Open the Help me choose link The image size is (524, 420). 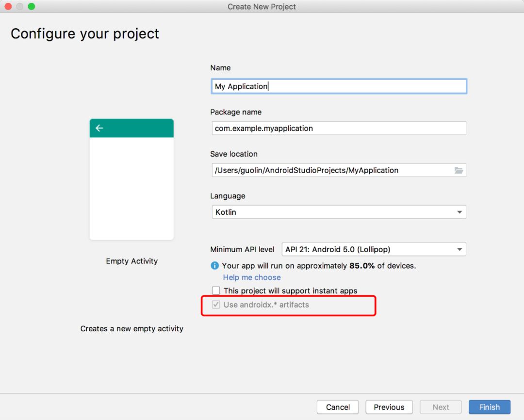(252, 277)
